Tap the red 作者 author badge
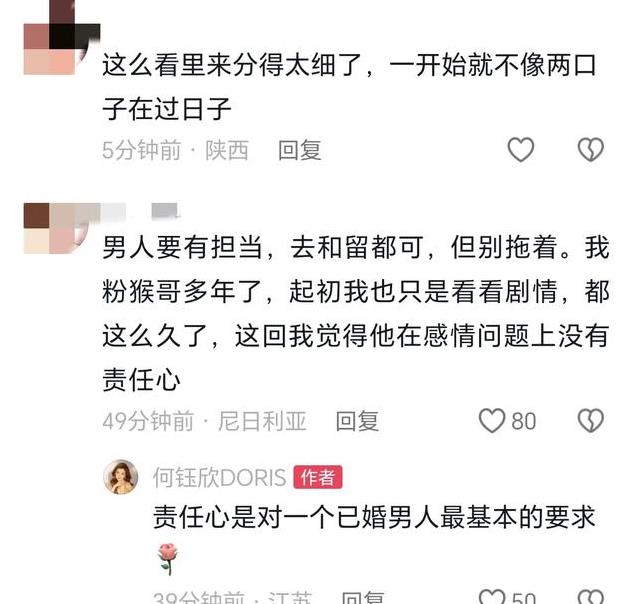636x604 pixels. coord(318,477)
